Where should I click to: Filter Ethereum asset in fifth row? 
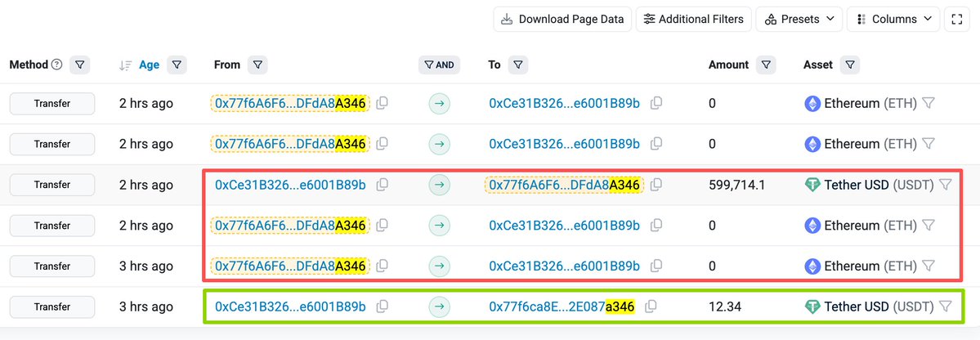929,266
